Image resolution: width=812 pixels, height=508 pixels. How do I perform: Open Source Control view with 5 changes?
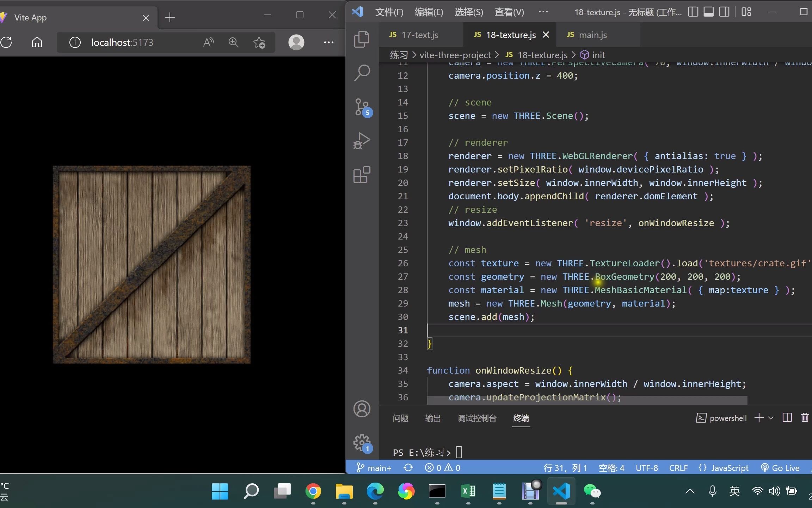(362, 107)
